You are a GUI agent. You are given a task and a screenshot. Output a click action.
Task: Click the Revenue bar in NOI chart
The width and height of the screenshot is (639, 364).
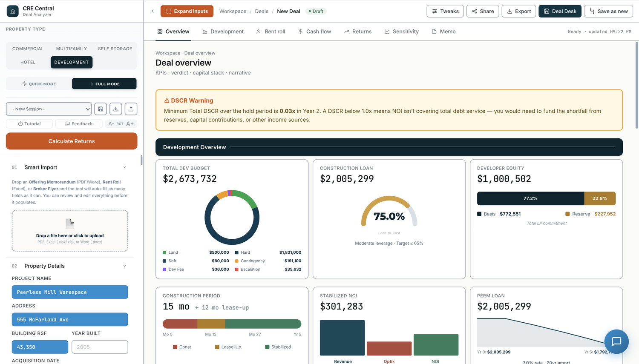342,338
